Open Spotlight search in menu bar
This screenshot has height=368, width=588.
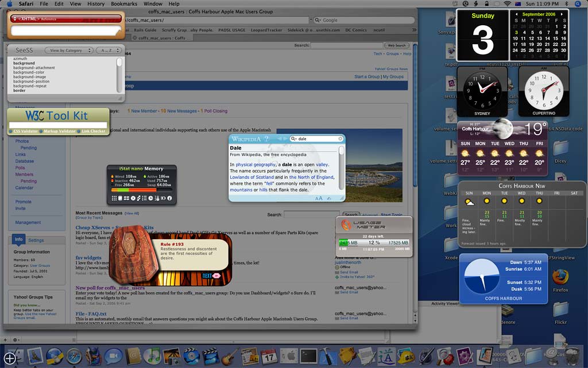[578, 4]
